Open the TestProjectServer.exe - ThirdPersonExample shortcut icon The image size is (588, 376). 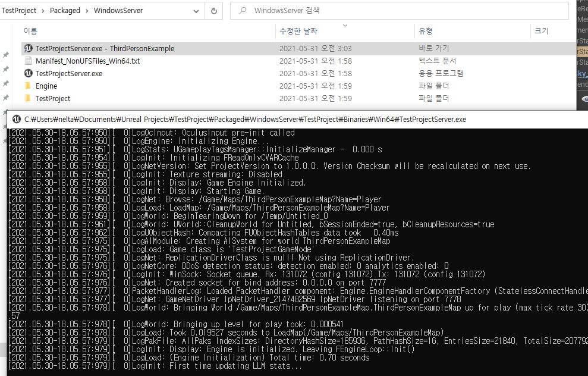click(28, 48)
